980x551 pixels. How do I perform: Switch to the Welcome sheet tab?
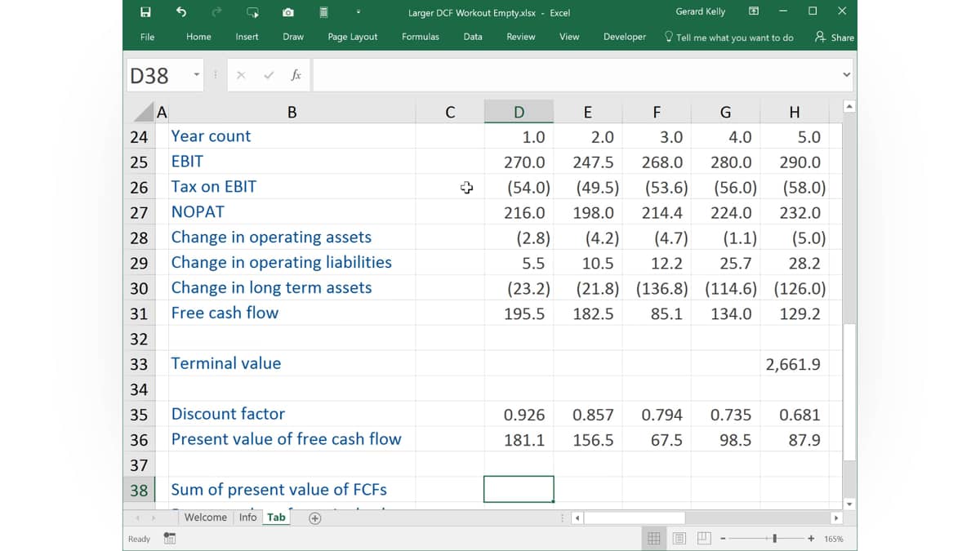coord(206,518)
